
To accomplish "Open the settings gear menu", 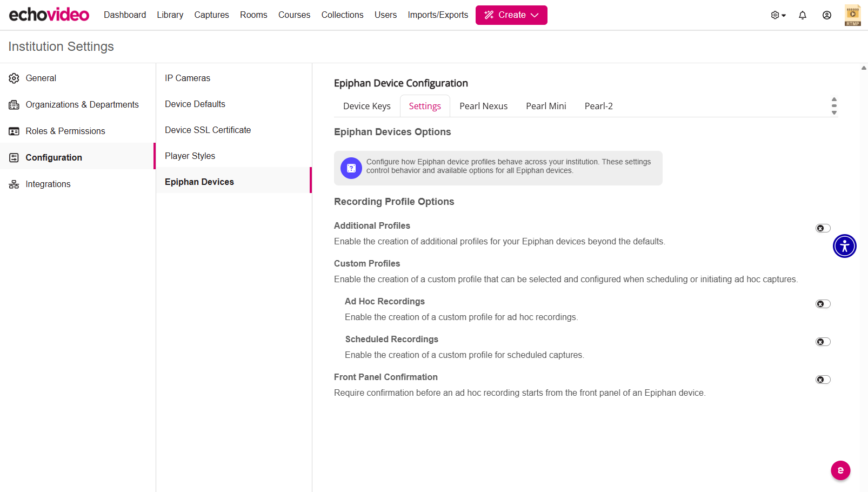I will tap(778, 15).
